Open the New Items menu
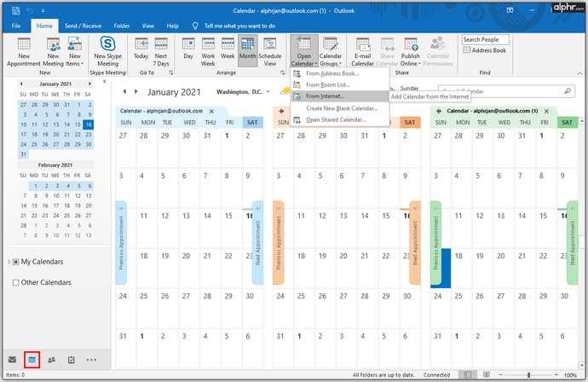 [75, 52]
